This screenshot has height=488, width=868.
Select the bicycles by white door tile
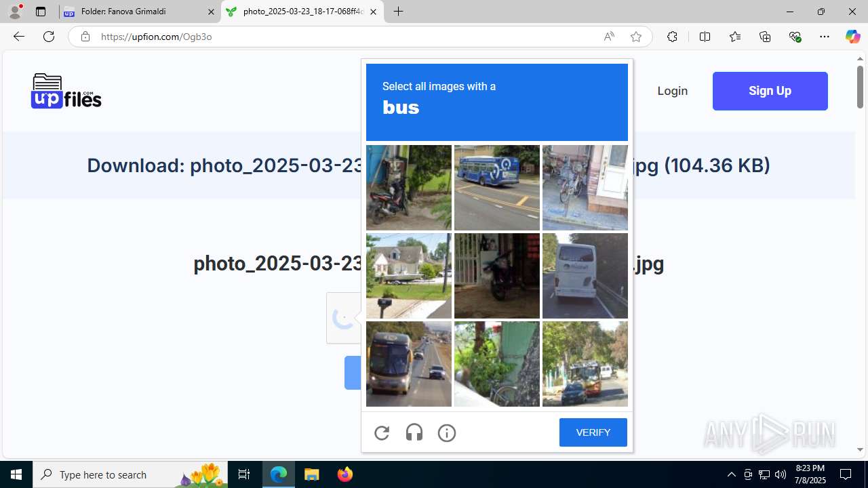coord(585,188)
